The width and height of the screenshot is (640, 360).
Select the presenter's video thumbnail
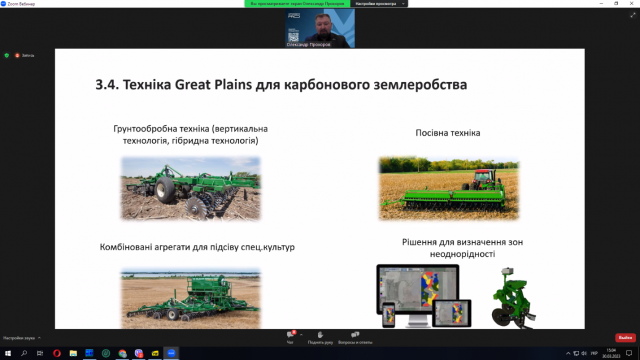pyautogui.click(x=320, y=29)
